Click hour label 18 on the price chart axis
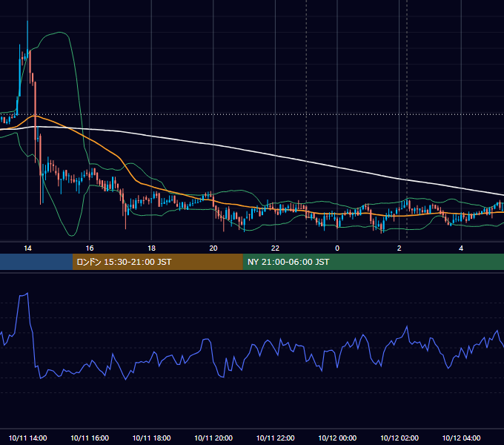The width and height of the screenshot is (504, 445). pyautogui.click(x=151, y=248)
